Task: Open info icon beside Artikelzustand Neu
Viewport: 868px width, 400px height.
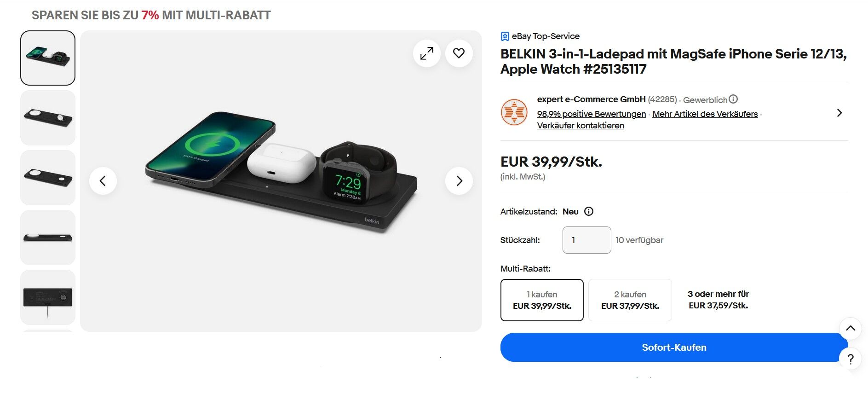Action: (589, 211)
